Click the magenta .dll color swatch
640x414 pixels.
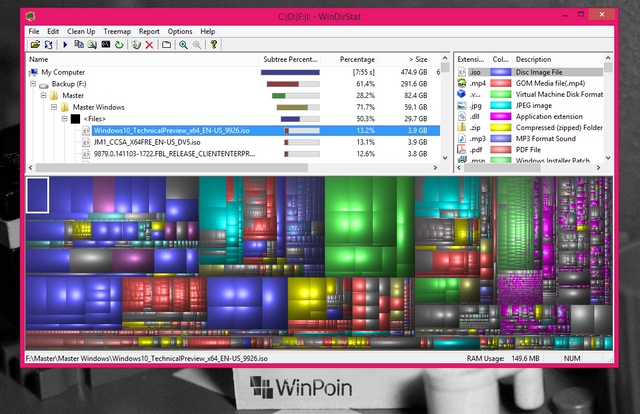500,116
